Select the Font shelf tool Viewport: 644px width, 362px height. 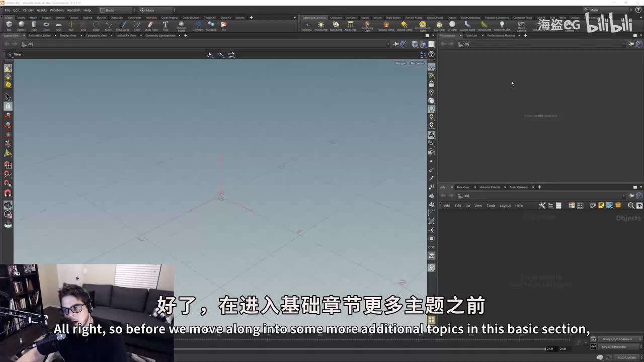click(x=165, y=26)
